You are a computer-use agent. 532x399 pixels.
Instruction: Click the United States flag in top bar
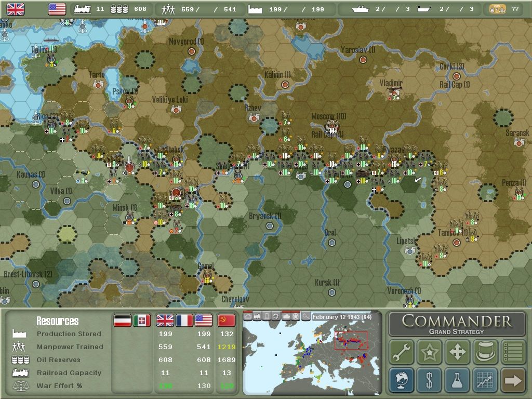[x=57, y=9]
